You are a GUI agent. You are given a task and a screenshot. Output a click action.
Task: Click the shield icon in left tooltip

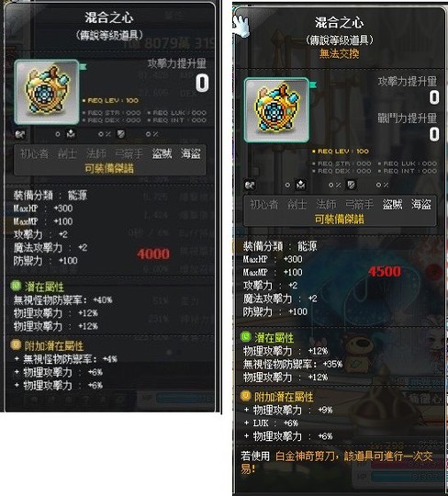click(x=121, y=134)
